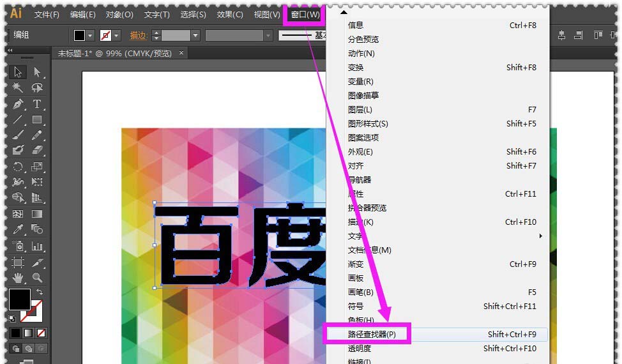Choose the Rectangle tool
This screenshot has height=364, width=622.
[37, 119]
